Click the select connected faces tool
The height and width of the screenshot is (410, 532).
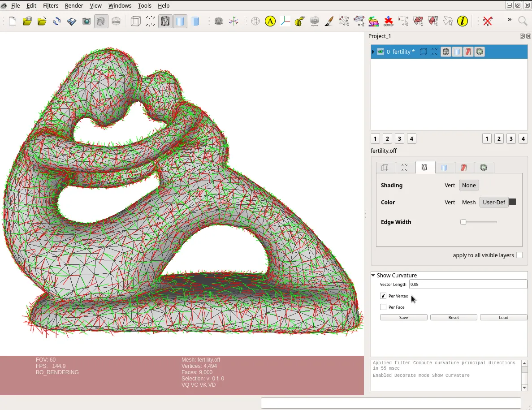coord(433,21)
